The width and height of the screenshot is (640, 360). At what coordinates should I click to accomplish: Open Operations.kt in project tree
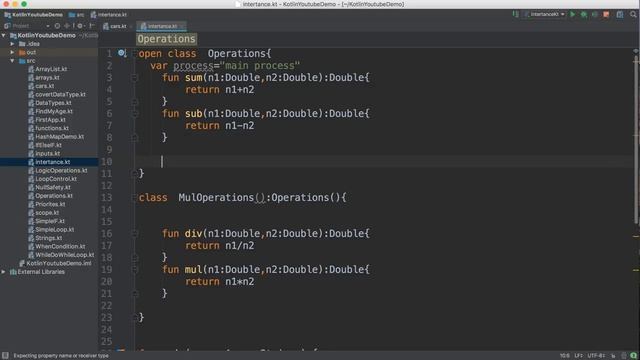[x=50, y=196]
